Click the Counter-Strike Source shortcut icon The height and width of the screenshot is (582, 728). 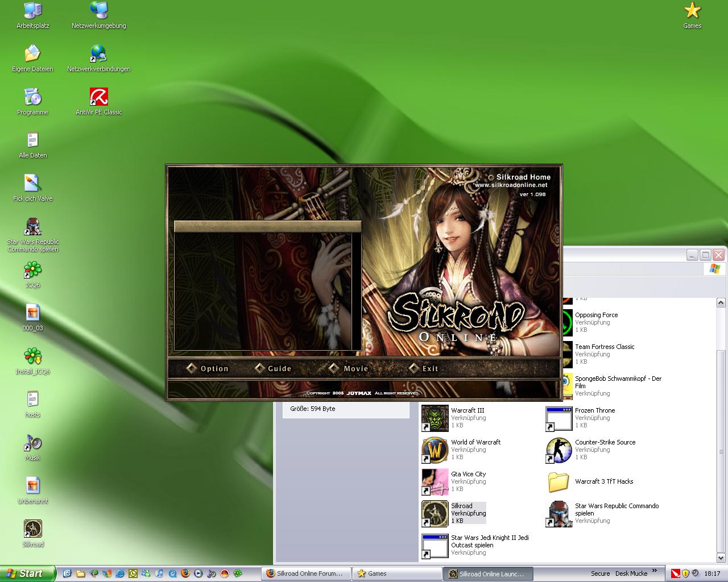pos(559,450)
